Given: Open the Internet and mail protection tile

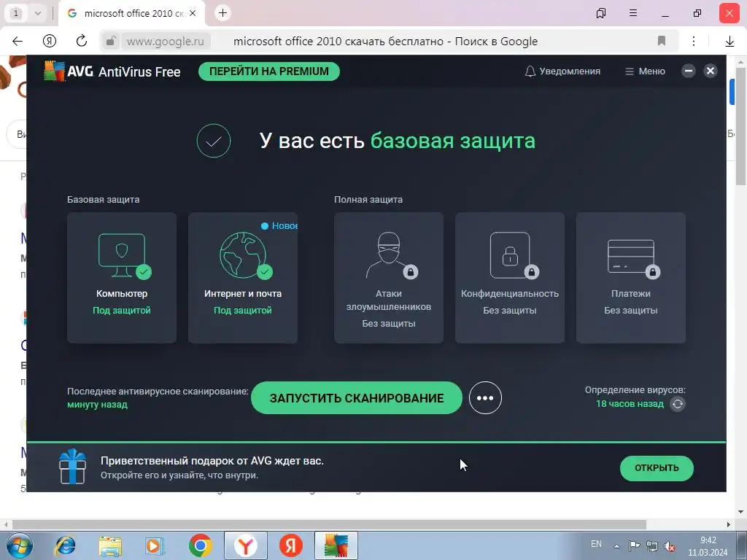Looking at the screenshot, I should point(242,278).
